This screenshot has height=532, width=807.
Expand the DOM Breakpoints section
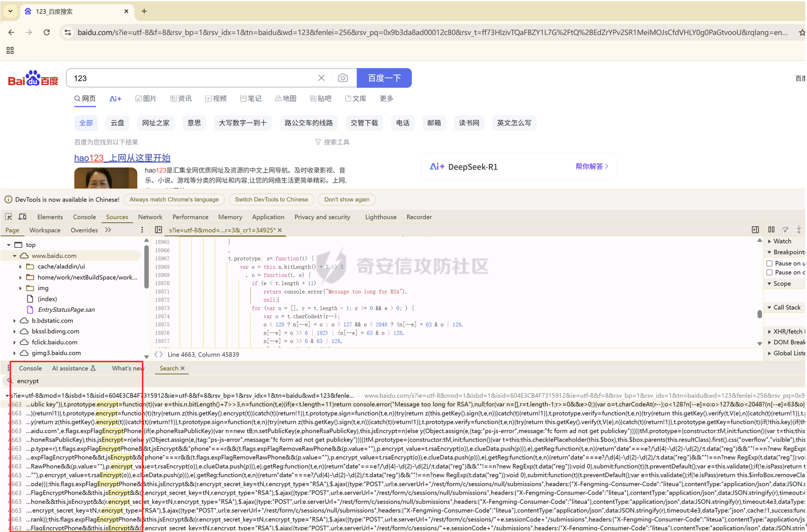[x=770, y=342]
